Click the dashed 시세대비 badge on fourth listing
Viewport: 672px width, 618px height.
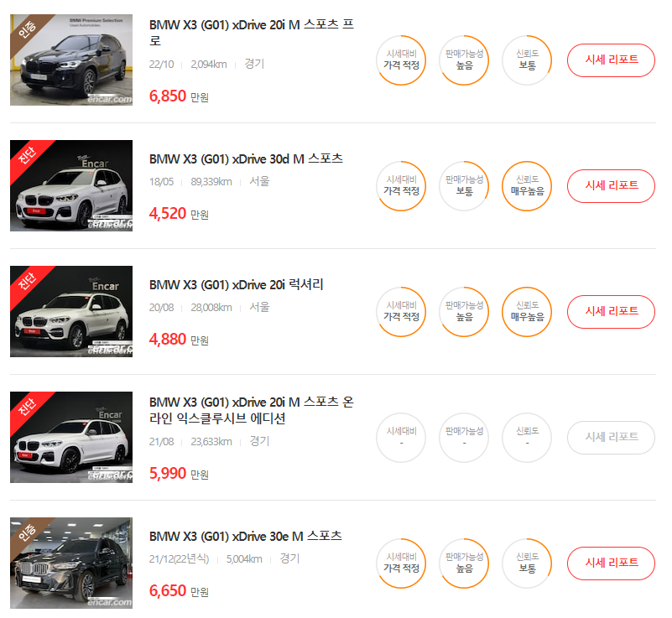tap(401, 438)
